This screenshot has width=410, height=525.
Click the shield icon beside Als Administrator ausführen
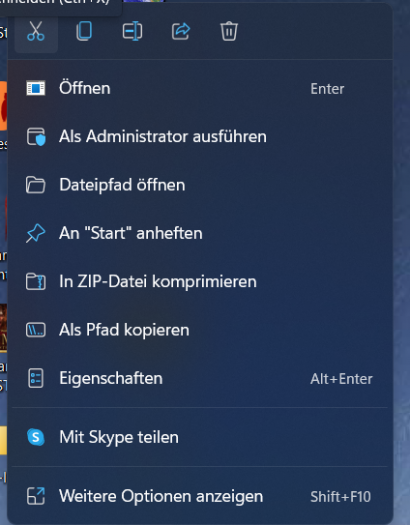36,137
